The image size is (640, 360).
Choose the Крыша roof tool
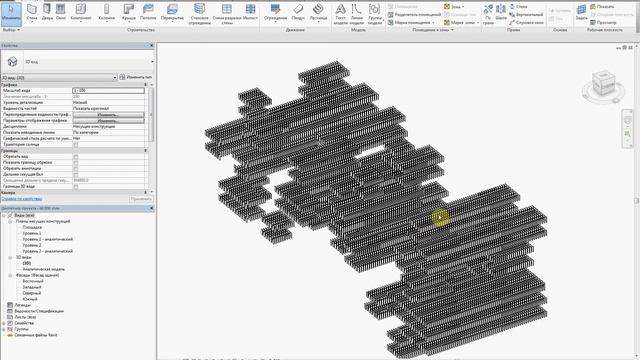tap(129, 12)
